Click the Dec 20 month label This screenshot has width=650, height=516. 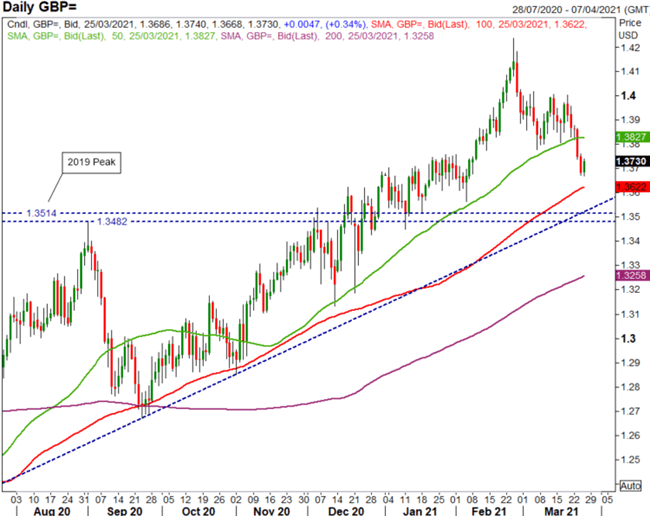[346, 511]
